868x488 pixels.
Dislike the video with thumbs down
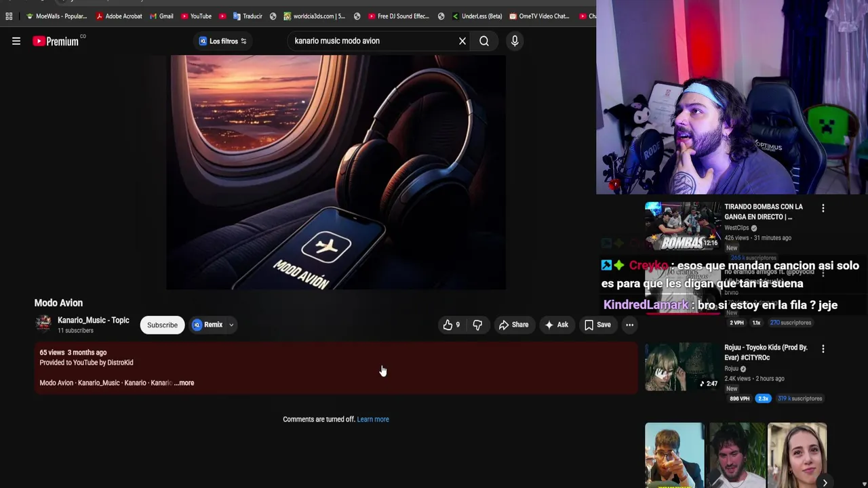coord(477,325)
